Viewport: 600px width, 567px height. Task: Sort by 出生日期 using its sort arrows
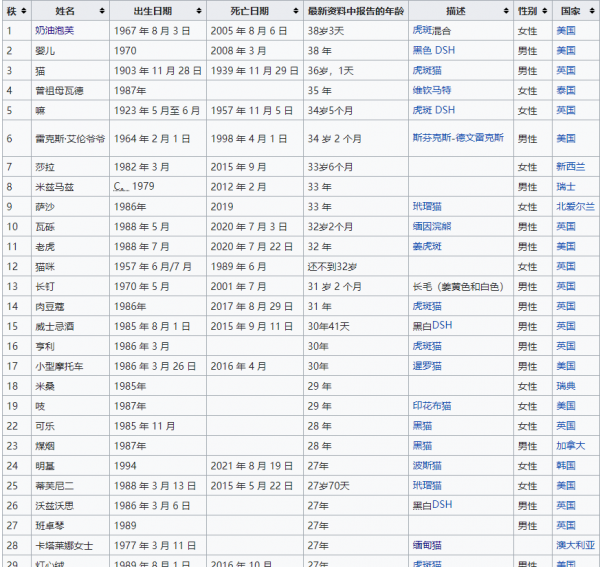[199, 11]
